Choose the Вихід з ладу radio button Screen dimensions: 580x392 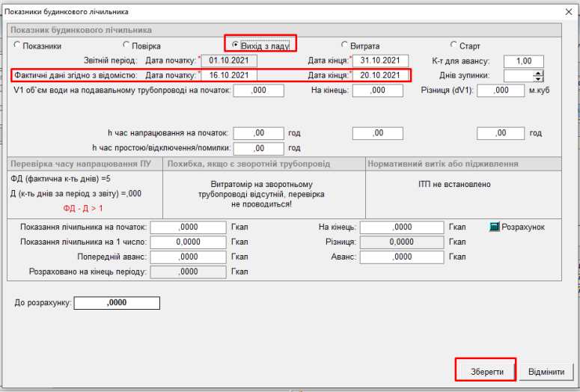click(x=236, y=45)
